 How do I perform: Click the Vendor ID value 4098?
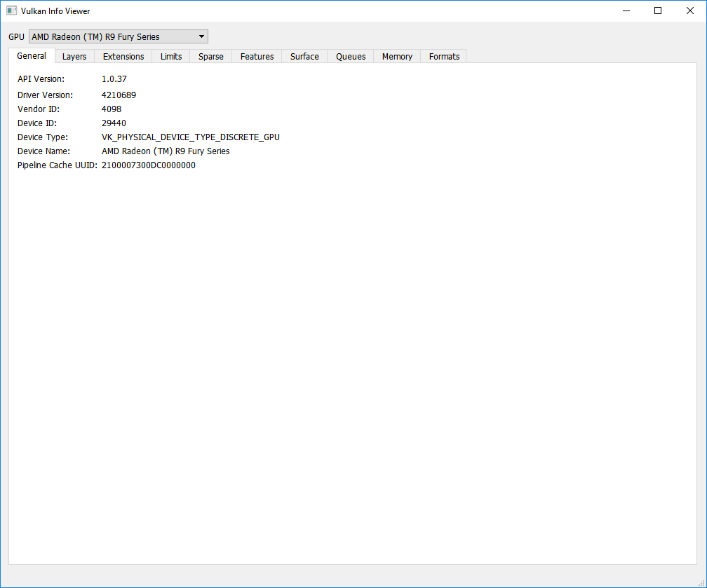112,109
